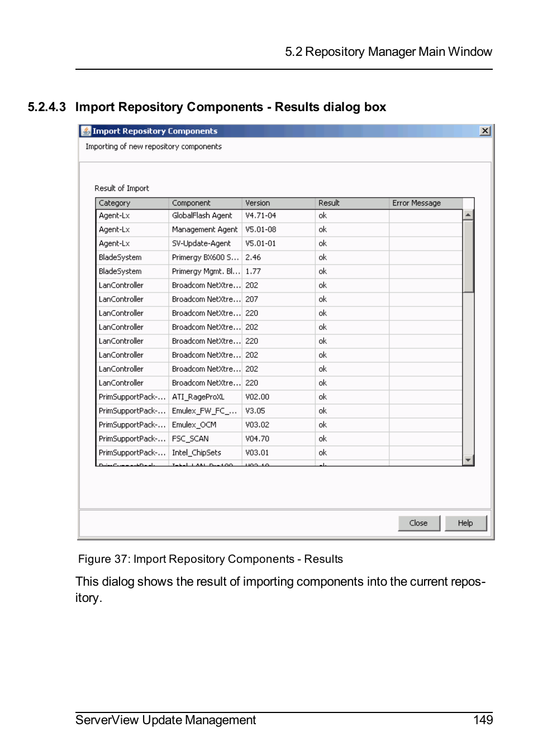The width and height of the screenshot is (533, 756).
Task: Sort by the Category column header
Action: (x=132, y=203)
